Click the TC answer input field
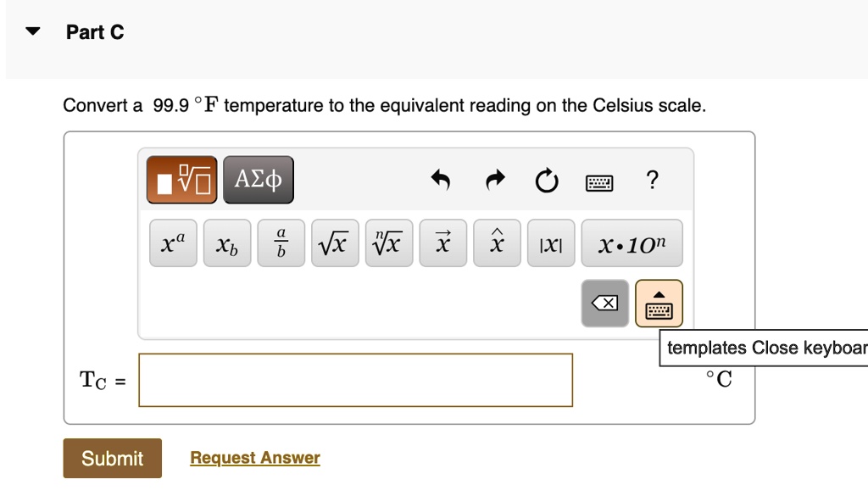 click(356, 380)
